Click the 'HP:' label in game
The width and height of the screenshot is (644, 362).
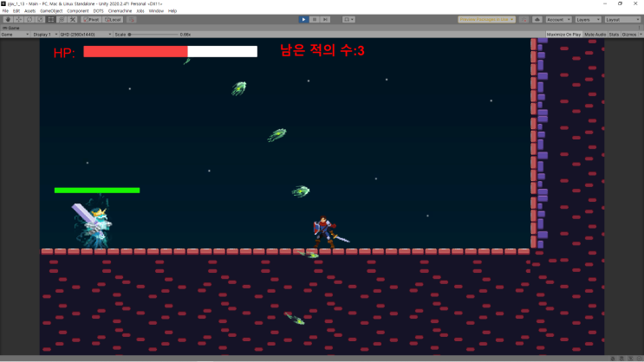click(64, 53)
